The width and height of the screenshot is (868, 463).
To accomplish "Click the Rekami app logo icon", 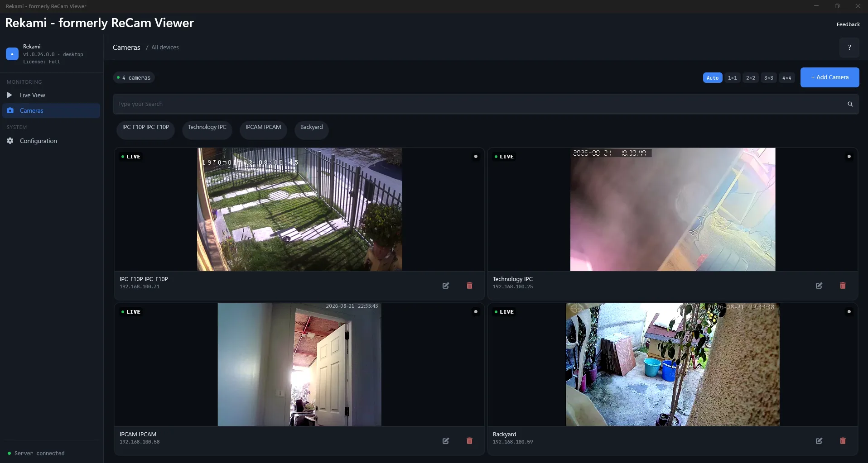I will [x=12, y=54].
